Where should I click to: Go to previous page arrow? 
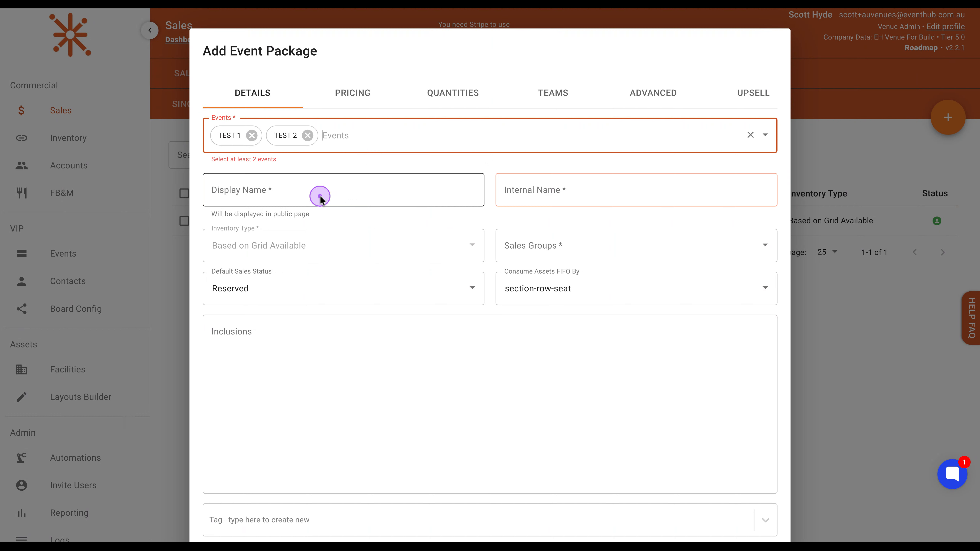click(915, 252)
